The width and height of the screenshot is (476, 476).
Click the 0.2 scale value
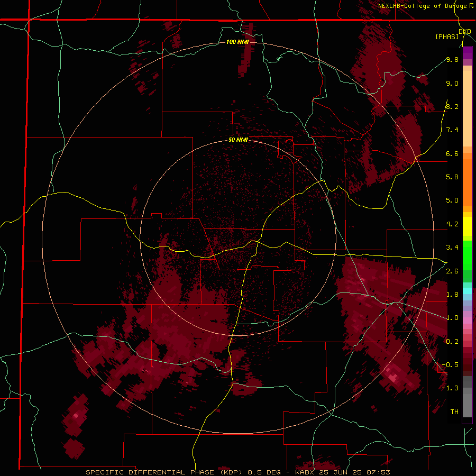tap(452, 342)
